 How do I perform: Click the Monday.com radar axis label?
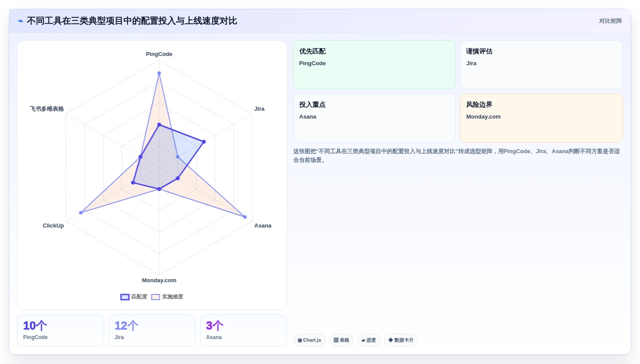click(x=159, y=280)
